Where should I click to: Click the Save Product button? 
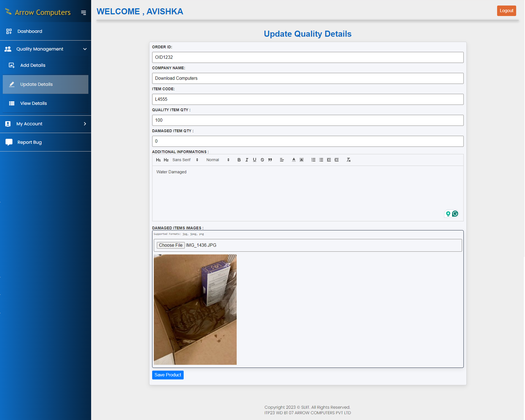168,375
